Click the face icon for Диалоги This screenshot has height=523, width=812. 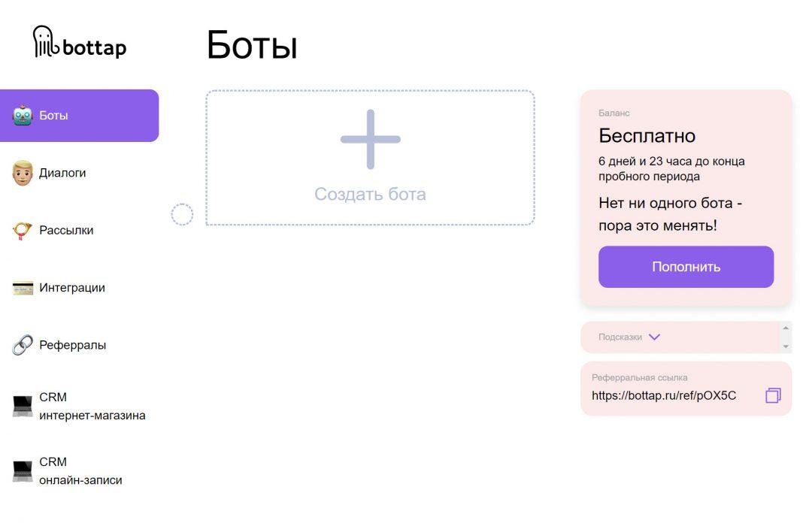(23, 173)
